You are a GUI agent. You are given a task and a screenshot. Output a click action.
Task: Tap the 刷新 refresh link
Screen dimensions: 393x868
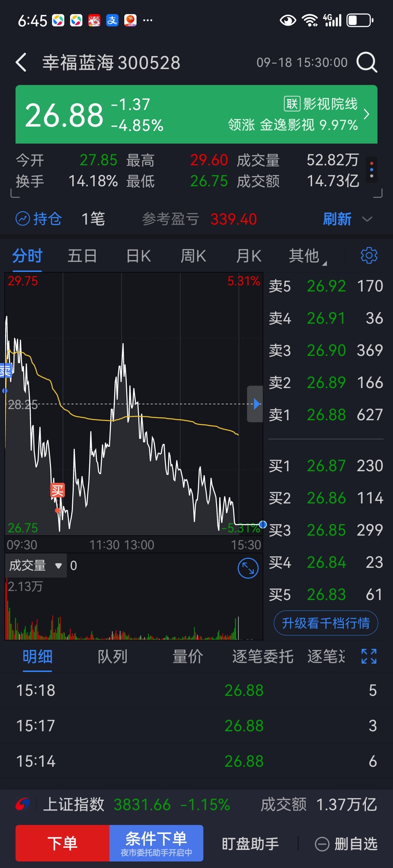coord(337,219)
